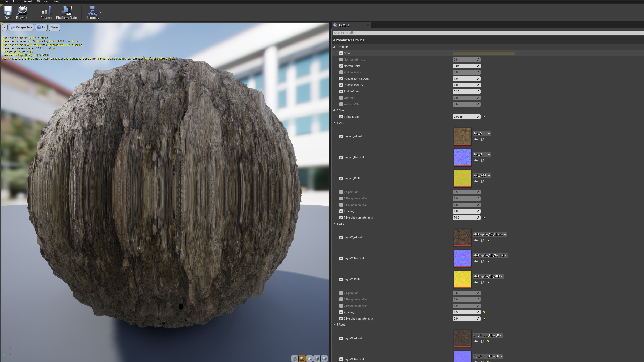This screenshot has height=362, width=644.
Task: Open the Hierarchy dropdown arrow
Action: coord(101,12)
